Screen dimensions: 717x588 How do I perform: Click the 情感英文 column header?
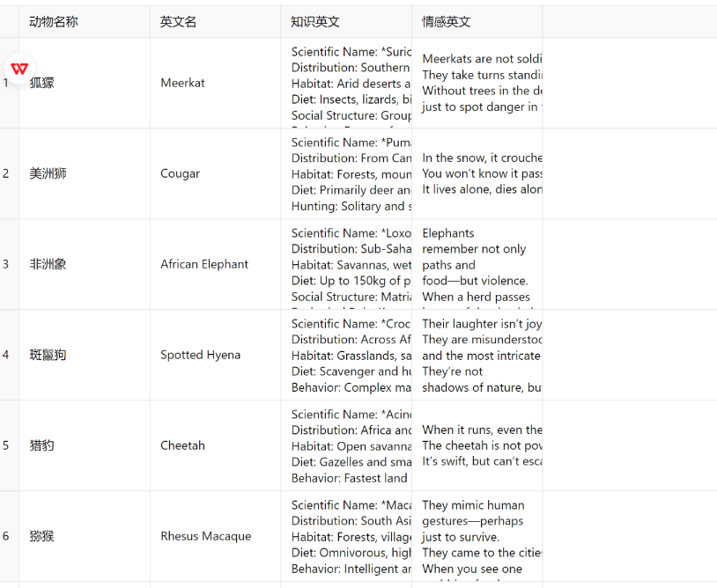point(447,21)
